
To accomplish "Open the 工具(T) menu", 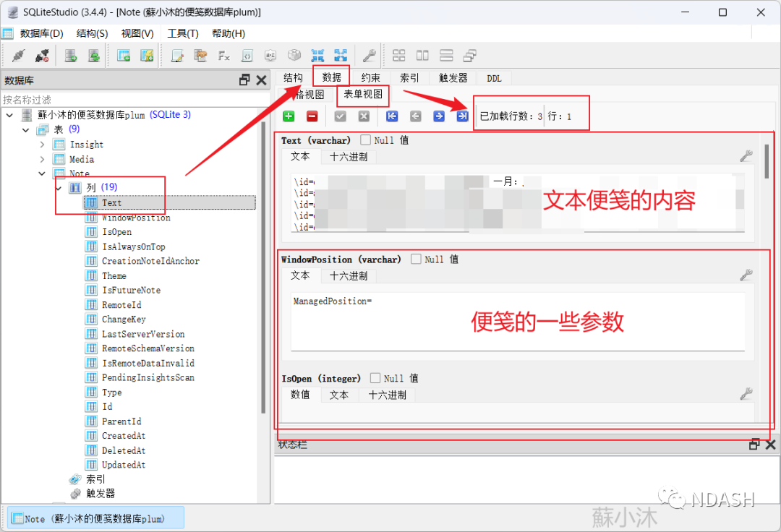I will (x=183, y=33).
